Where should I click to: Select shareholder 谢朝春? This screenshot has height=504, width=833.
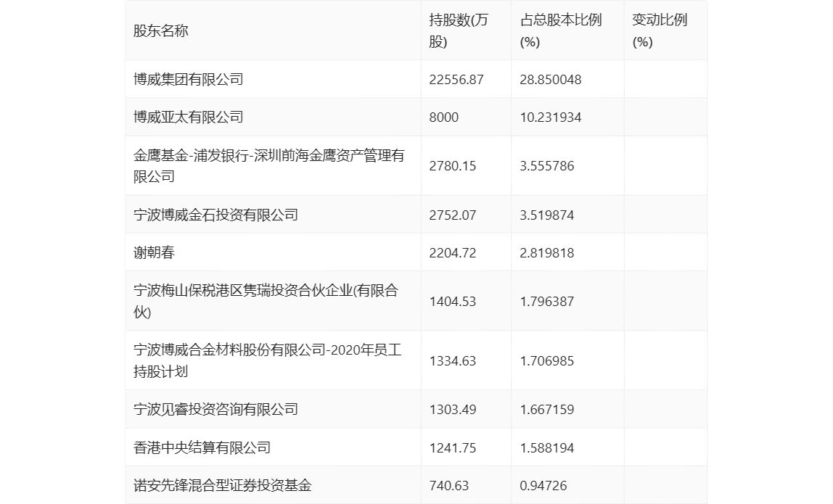[x=154, y=252]
